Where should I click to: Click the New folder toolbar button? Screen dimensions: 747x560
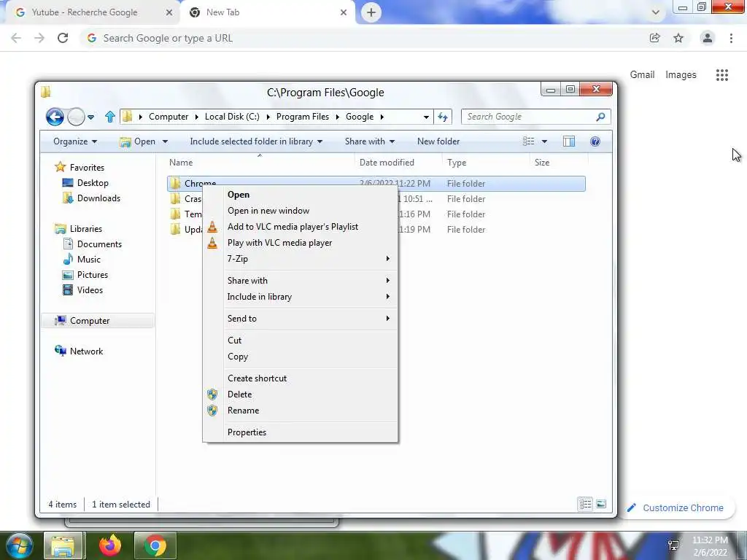(x=438, y=141)
